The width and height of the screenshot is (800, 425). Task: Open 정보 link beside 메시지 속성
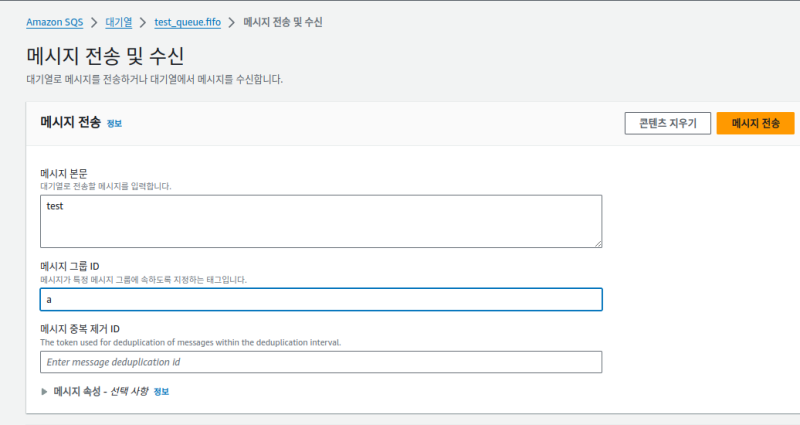pos(161,392)
